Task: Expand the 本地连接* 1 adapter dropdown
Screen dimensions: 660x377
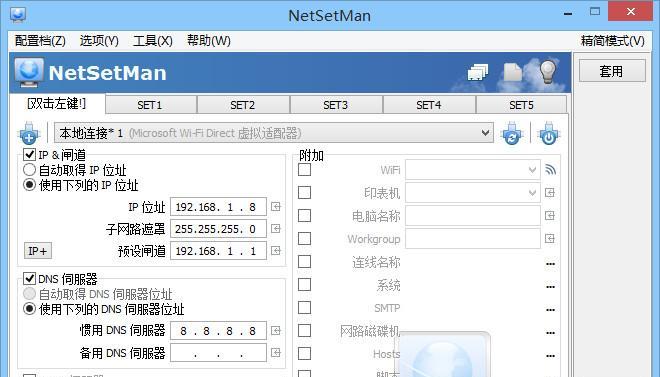Action: [485, 133]
